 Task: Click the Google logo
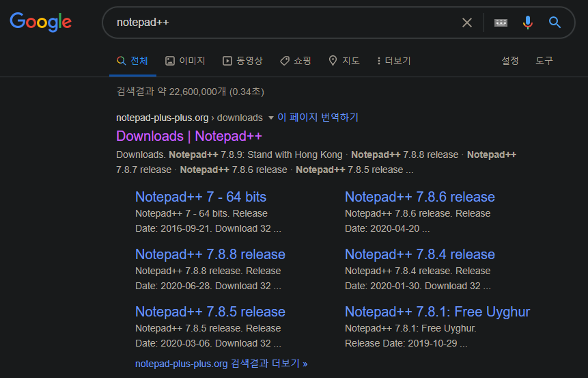(40, 22)
